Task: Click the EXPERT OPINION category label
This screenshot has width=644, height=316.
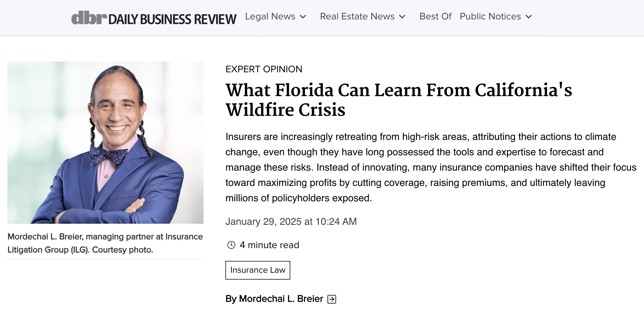Action: point(264,69)
